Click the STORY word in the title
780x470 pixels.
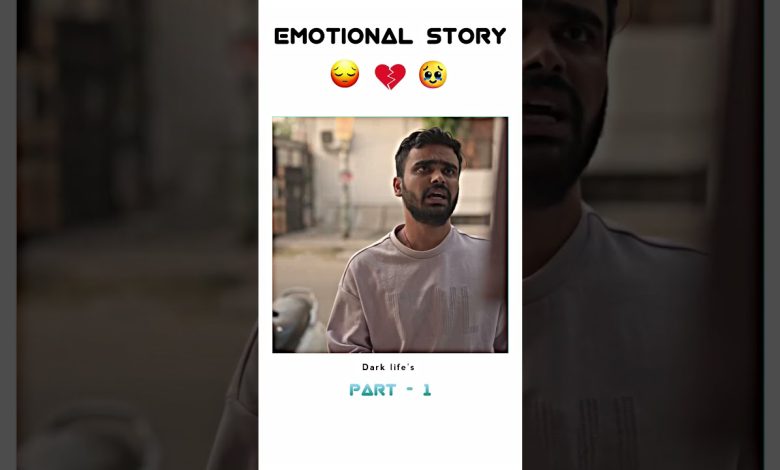(466, 36)
